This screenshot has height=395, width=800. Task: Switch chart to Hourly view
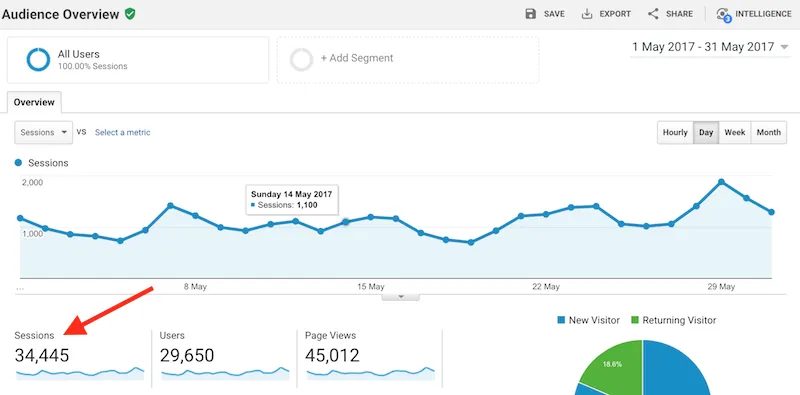(675, 132)
